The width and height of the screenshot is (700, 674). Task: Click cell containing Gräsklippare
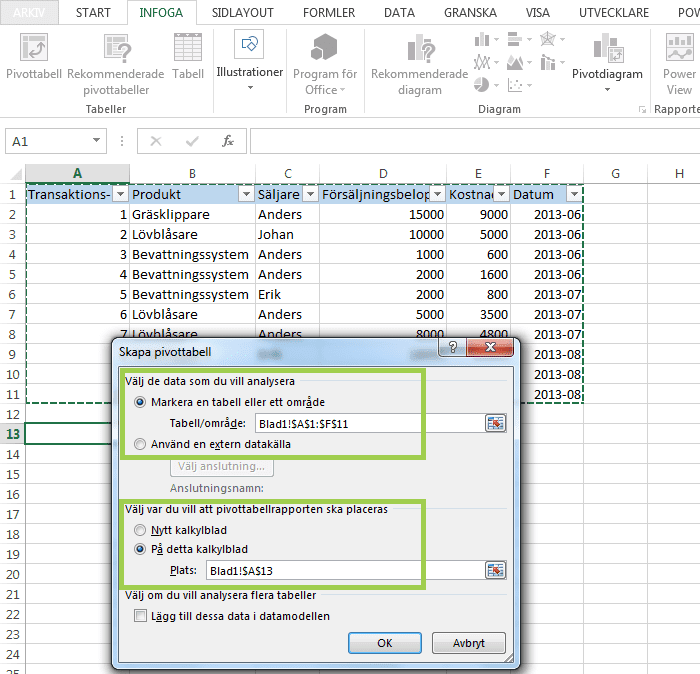tap(192, 214)
